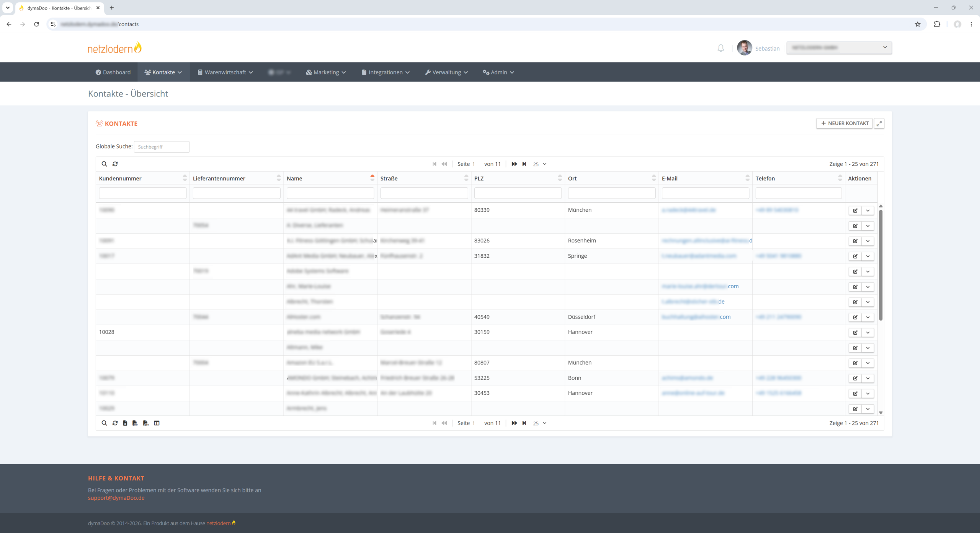Expand actions for the Kundennummer 10028 row

[868, 332]
